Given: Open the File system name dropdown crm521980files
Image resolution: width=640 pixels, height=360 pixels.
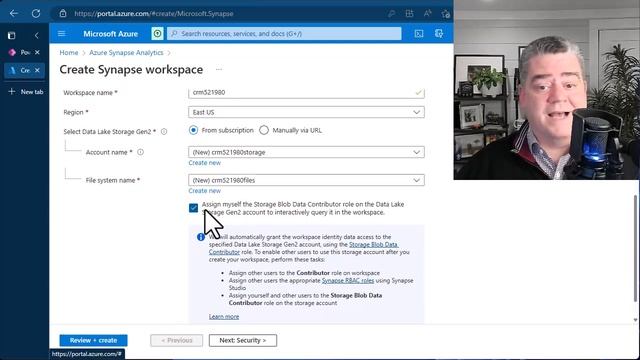Looking at the screenshot, I should 306,180.
